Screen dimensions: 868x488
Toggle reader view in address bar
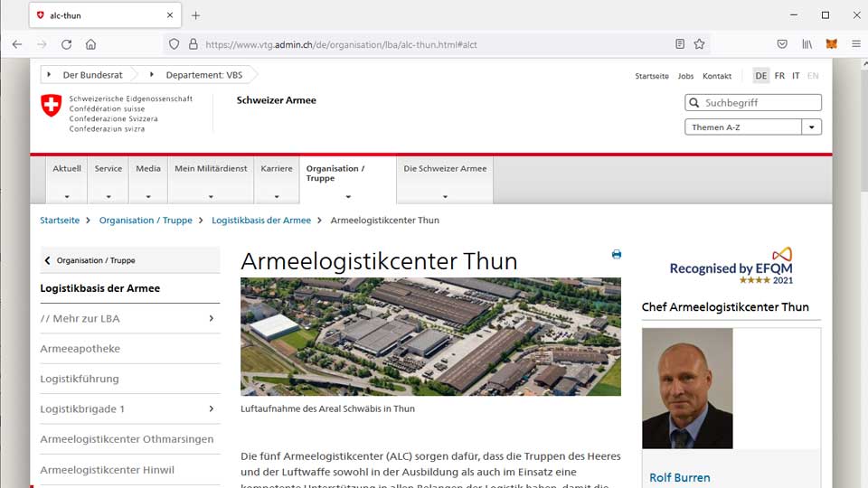[x=680, y=43]
